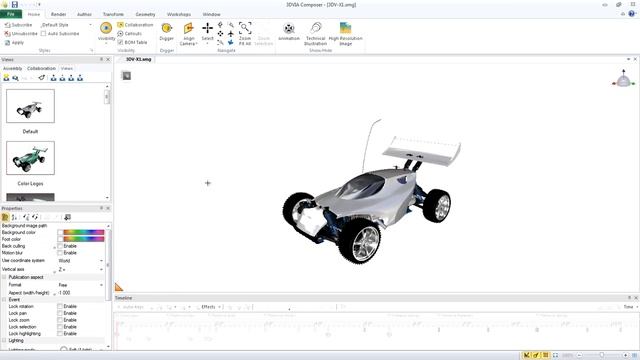This screenshot has width=640, height=360.
Task: Toggle the BOM Table checkbox
Action: pyautogui.click(x=120, y=42)
